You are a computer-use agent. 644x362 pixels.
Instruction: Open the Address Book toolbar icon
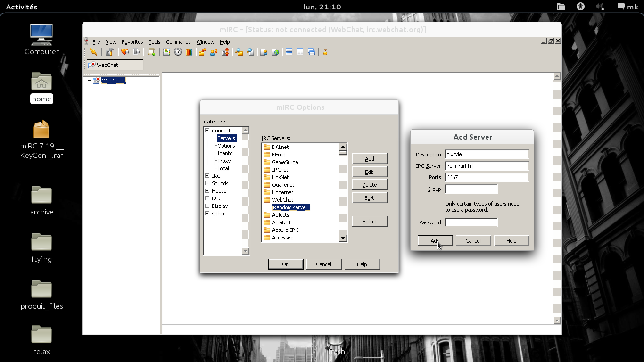point(166,52)
